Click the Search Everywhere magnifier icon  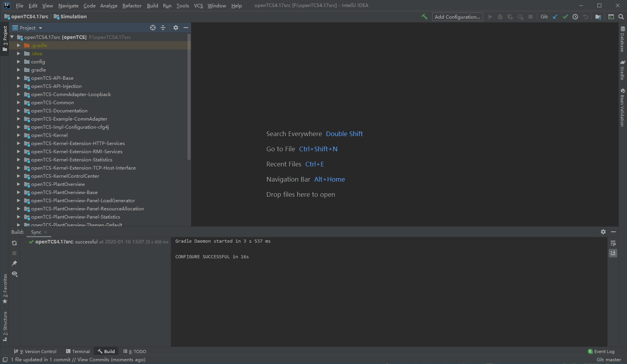(621, 17)
